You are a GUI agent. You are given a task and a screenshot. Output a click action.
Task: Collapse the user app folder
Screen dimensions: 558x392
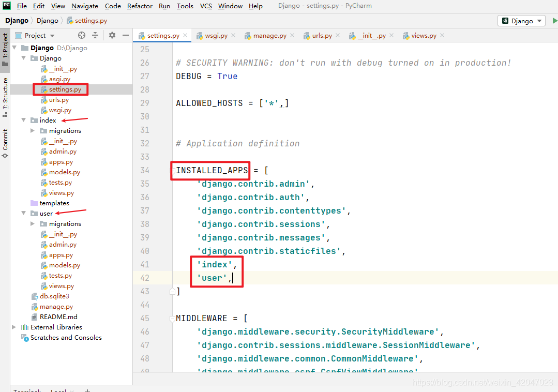point(23,213)
